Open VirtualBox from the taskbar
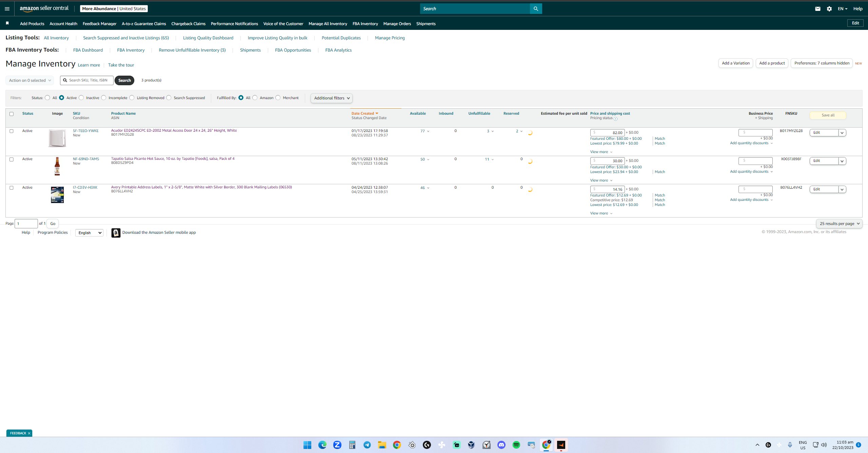868x453 pixels. (x=471, y=445)
